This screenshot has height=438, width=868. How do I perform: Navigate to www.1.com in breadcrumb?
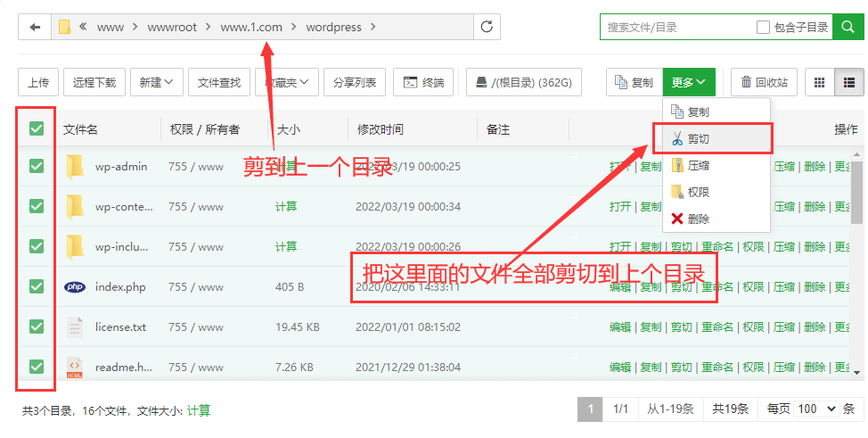[x=251, y=27]
